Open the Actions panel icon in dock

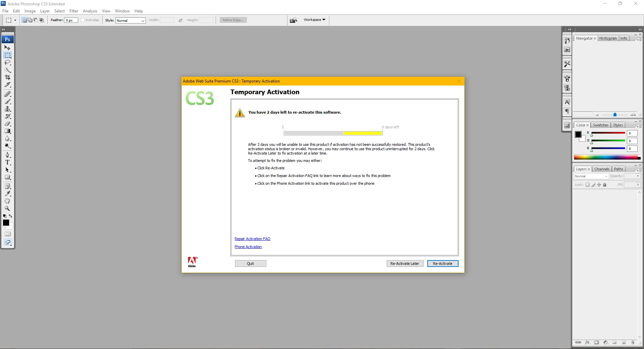567,50
